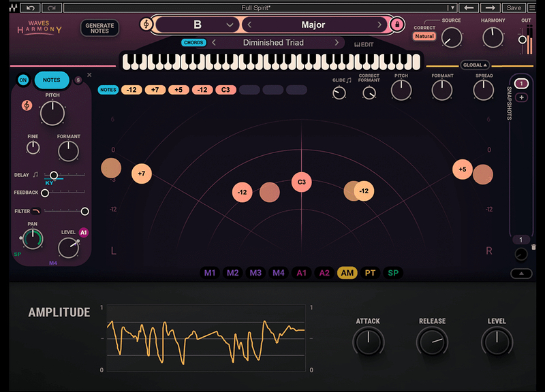This screenshot has height=392, width=545.
Task: Toggle the NOTES label in voice chip row
Action: tap(108, 90)
